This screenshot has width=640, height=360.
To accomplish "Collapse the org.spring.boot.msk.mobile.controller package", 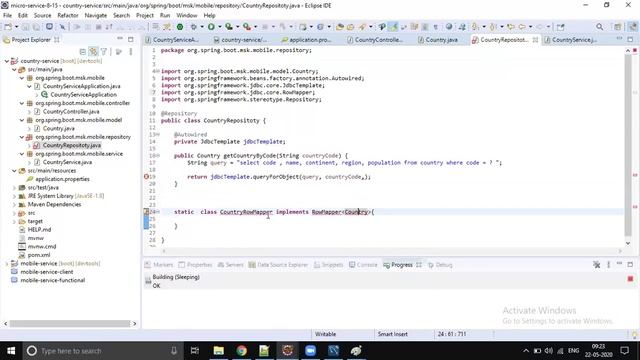I will [22, 103].
